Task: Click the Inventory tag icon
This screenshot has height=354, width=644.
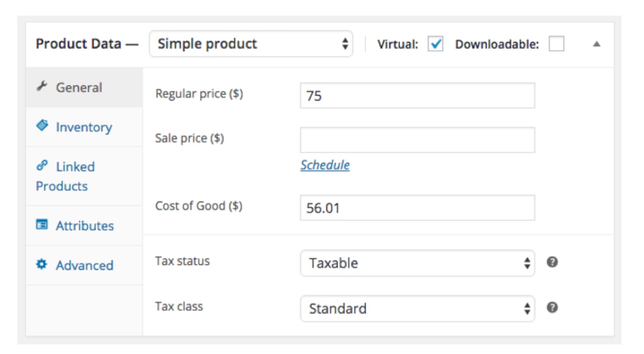Action: pyautogui.click(x=42, y=125)
